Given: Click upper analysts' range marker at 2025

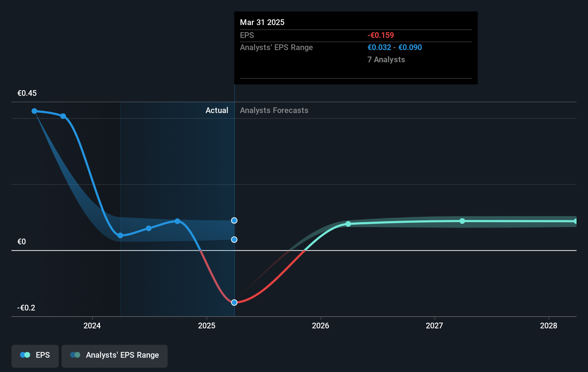Looking at the screenshot, I should tap(234, 220).
